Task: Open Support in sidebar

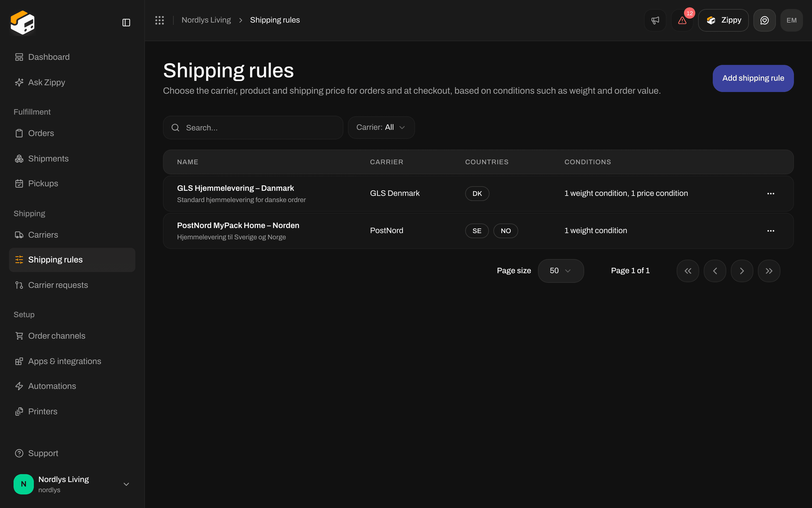Action: point(72,453)
